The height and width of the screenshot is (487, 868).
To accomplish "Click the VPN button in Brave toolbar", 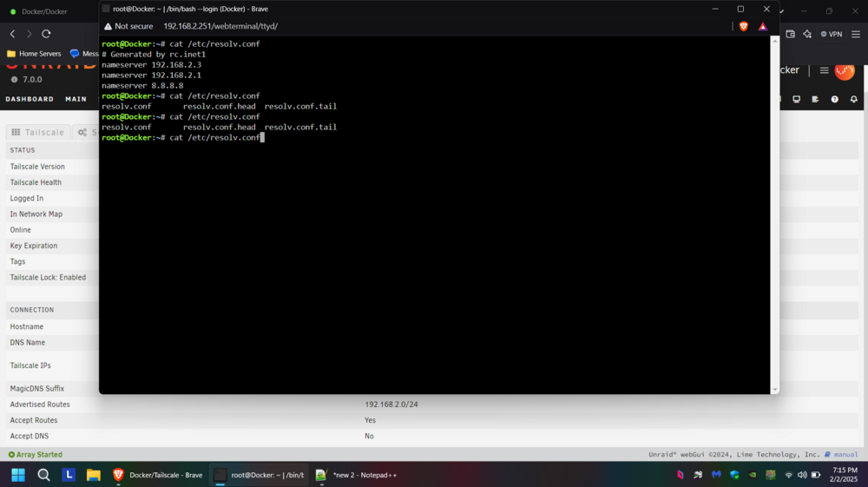I will click(x=832, y=34).
